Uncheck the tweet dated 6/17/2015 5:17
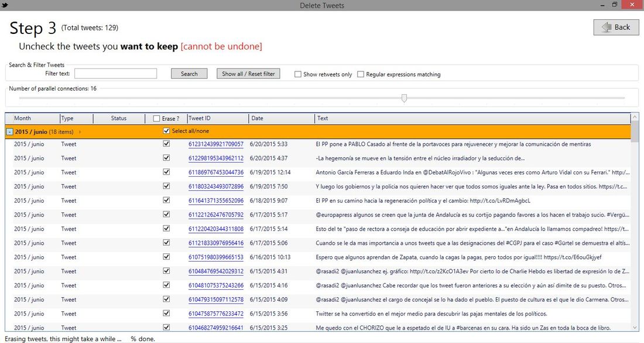 pos(166,214)
